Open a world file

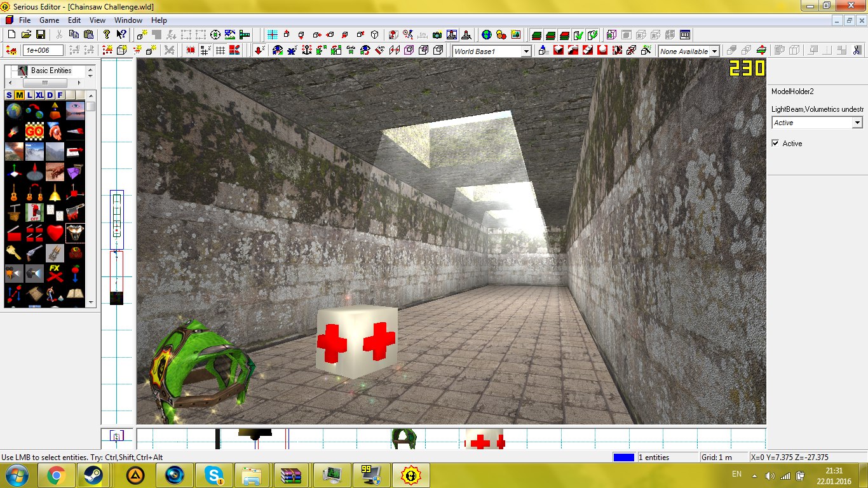tap(26, 34)
